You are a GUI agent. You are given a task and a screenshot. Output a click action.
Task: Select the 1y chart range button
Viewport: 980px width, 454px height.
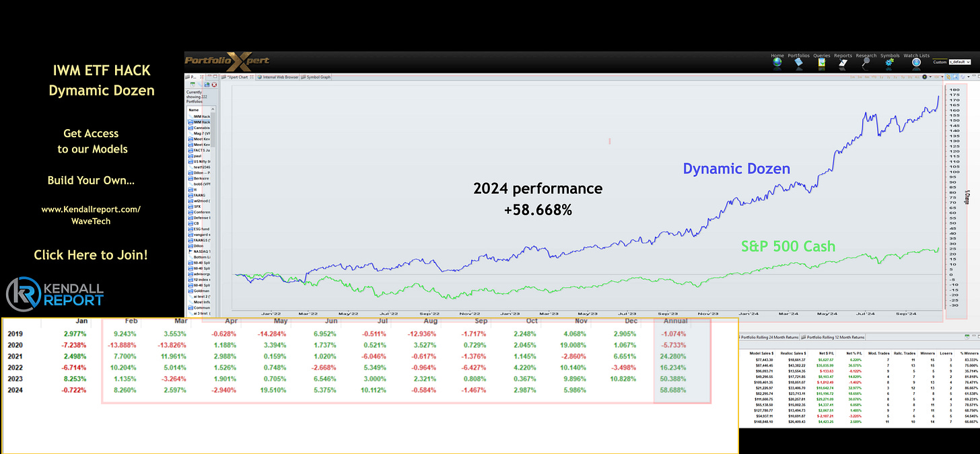[x=882, y=77]
